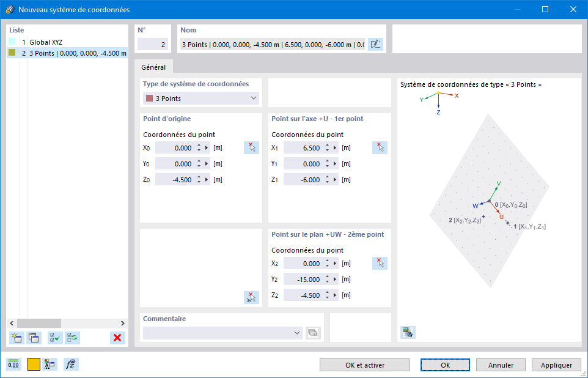Click the select all check icon

point(55,338)
